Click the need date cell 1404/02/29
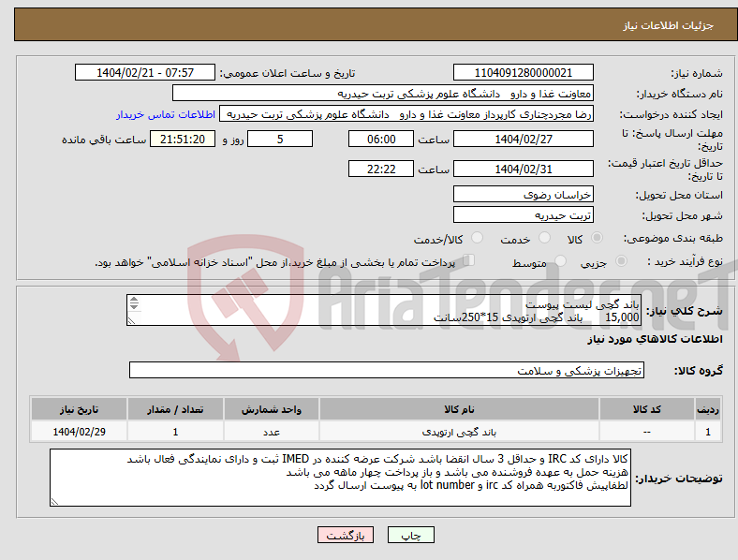The image size is (738, 560). pyautogui.click(x=79, y=432)
